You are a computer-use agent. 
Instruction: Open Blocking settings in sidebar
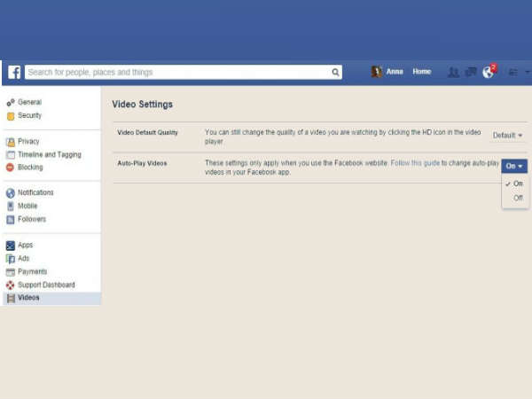point(29,167)
